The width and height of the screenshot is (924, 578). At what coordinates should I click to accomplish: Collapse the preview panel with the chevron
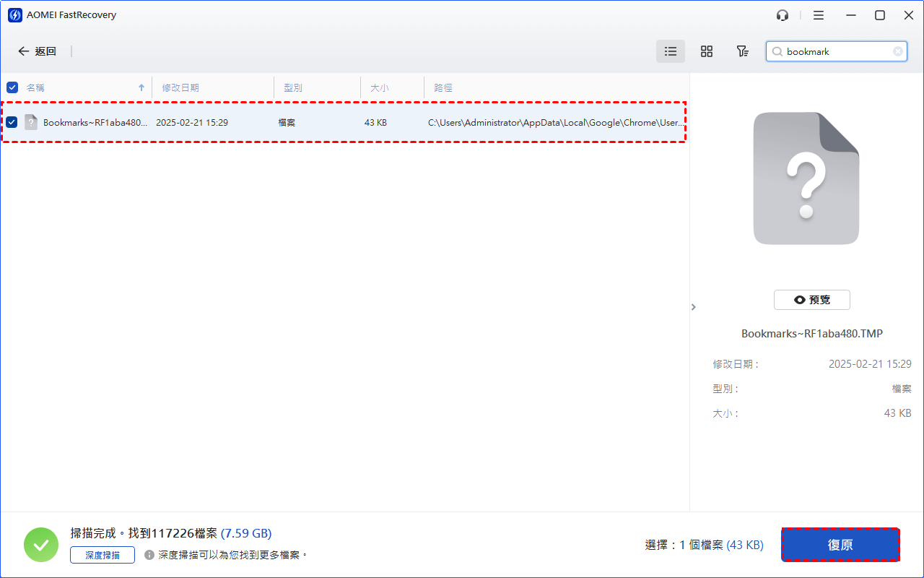(694, 307)
